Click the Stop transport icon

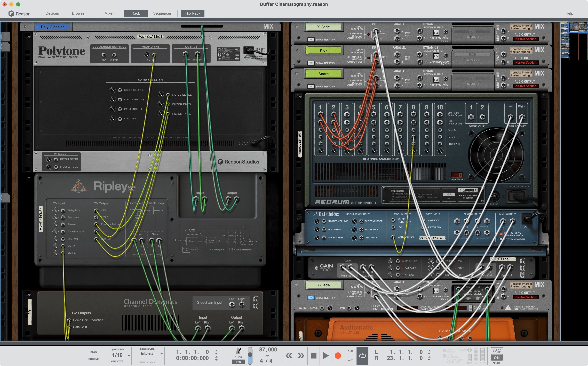314,356
